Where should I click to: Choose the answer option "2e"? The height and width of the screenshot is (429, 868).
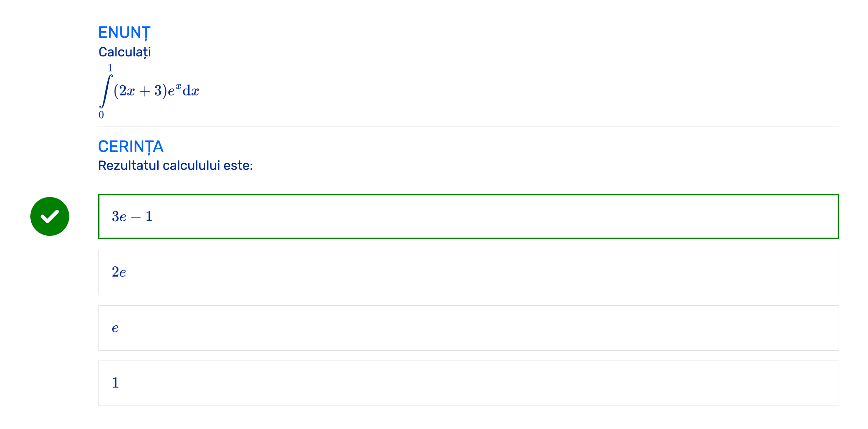click(x=468, y=272)
